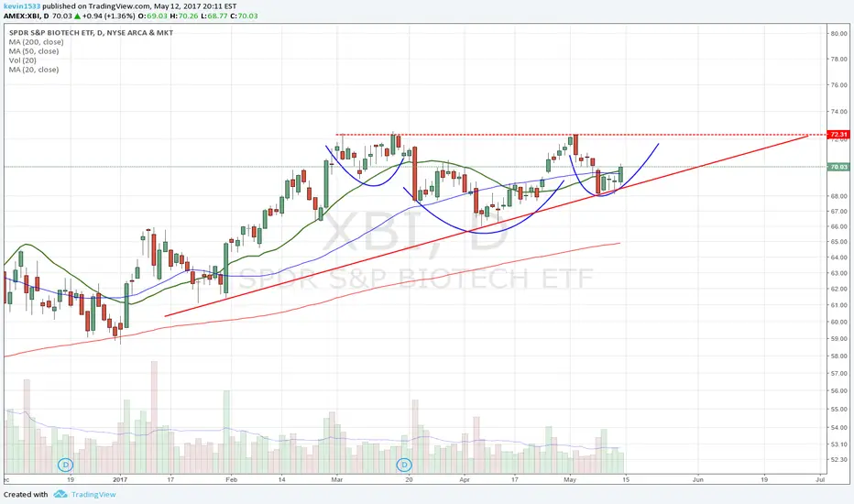The height and width of the screenshot is (504, 854).
Task: Click the L:68.77 low value
Action: pyautogui.click(x=214, y=16)
